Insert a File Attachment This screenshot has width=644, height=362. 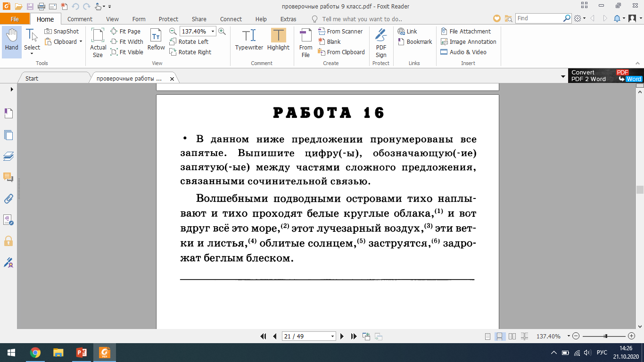pos(466,31)
